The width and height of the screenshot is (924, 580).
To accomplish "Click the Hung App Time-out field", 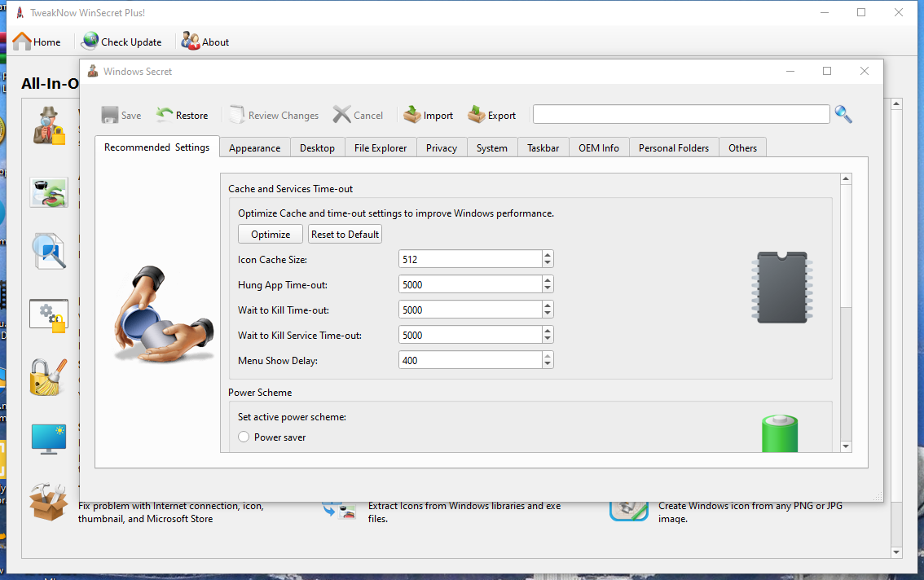I will tap(470, 284).
